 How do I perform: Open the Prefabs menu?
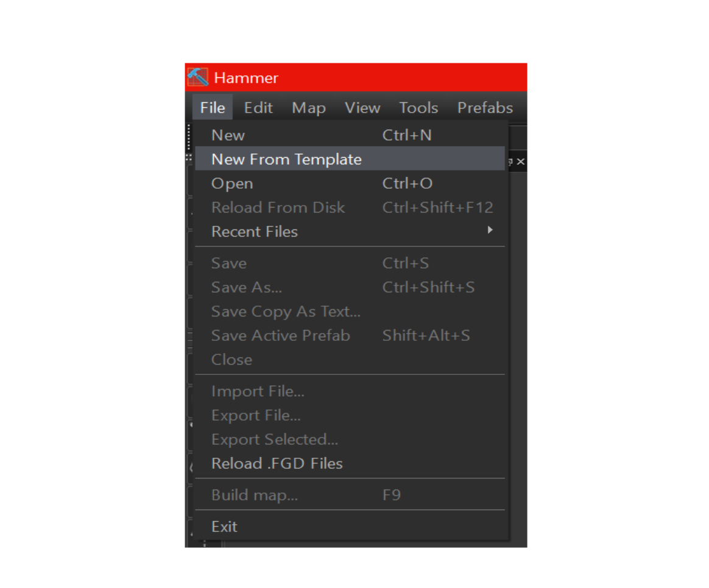tap(485, 108)
